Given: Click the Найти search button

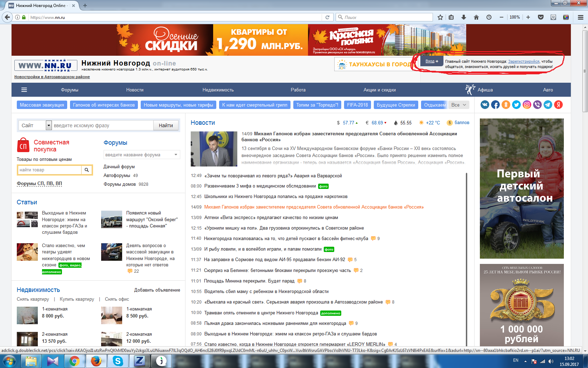Looking at the screenshot, I should [166, 125].
